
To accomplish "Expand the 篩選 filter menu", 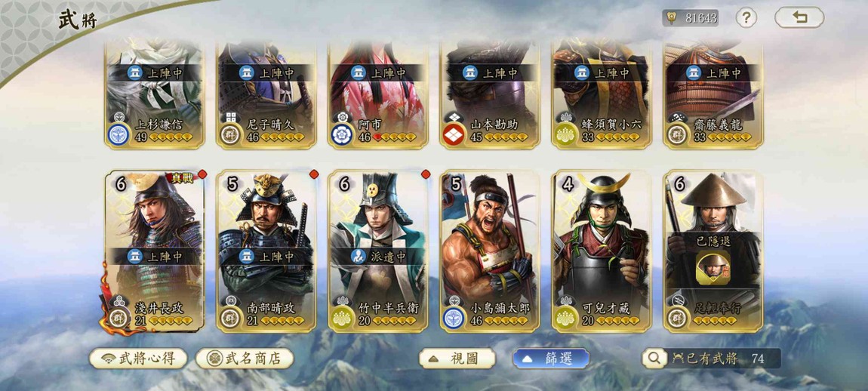I will [x=550, y=359].
